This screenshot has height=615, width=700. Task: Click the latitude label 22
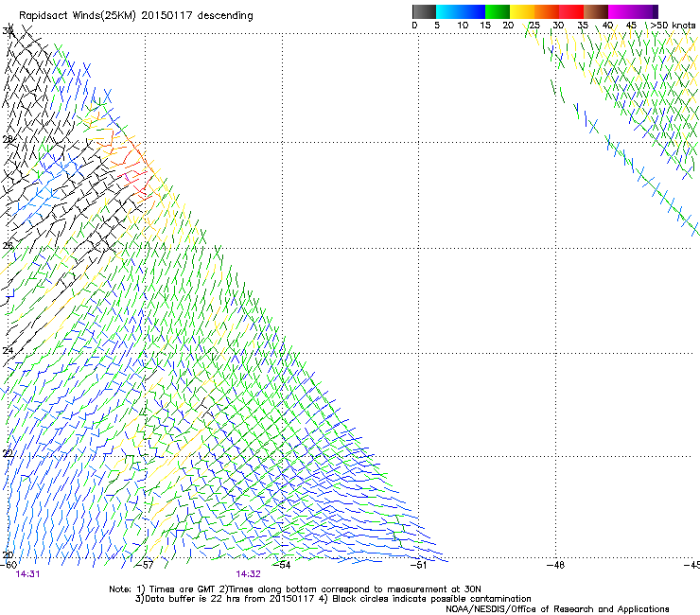(x=8, y=454)
